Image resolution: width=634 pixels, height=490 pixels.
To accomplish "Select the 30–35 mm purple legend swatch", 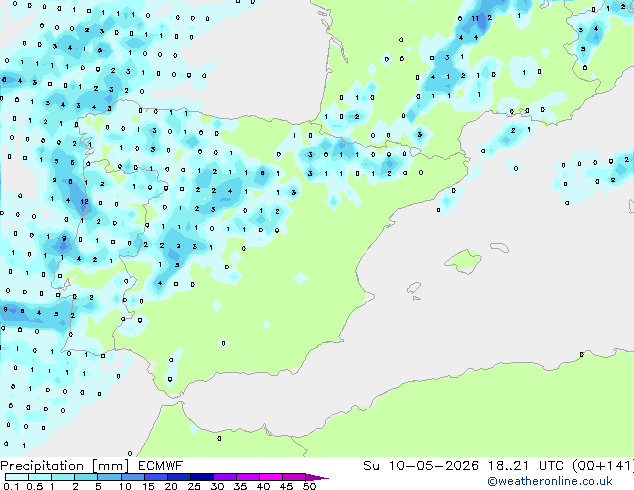I will pos(224,477).
